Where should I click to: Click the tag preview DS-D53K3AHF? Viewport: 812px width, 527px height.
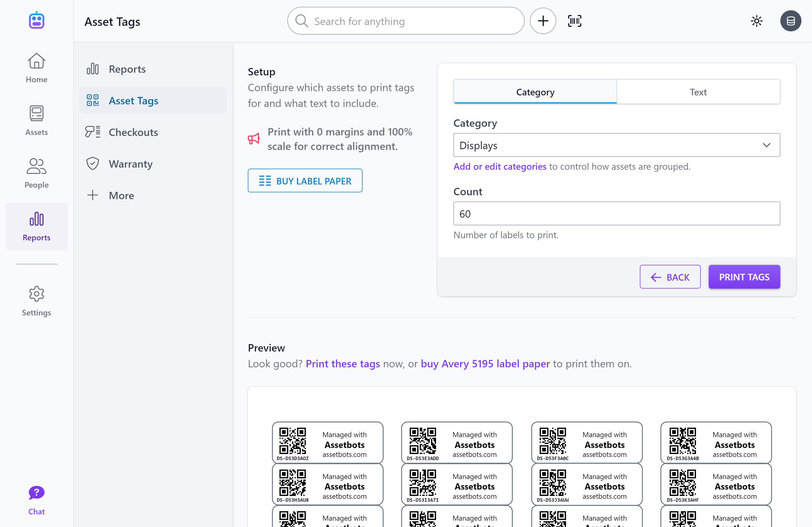point(716,484)
